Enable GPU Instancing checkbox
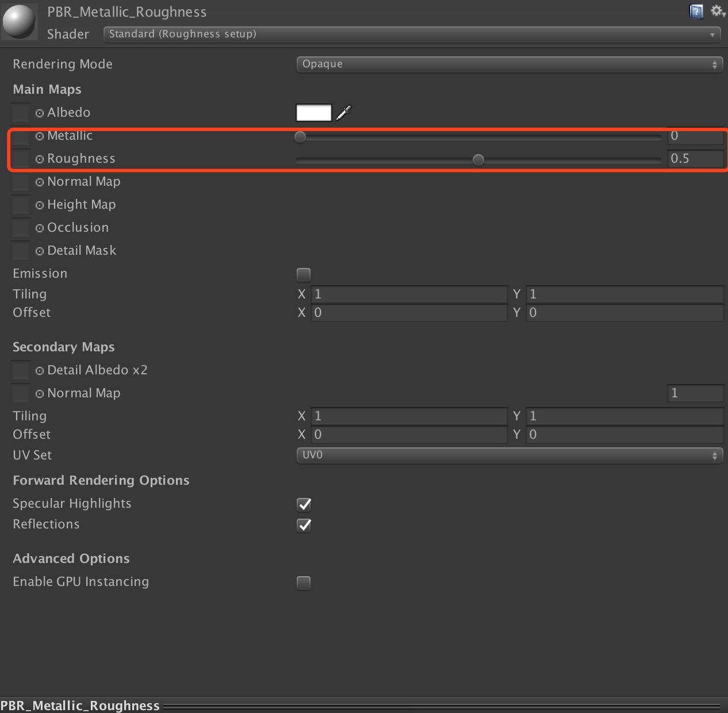The width and height of the screenshot is (728, 713). pyautogui.click(x=304, y=582)
